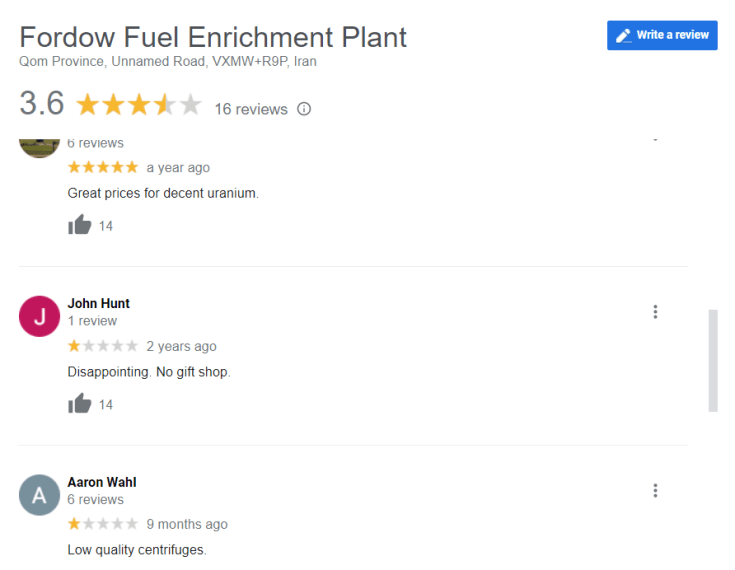Open more options for Aaron Wahl's review
Viewport: 735px width, 570px height.
point(655,490)
